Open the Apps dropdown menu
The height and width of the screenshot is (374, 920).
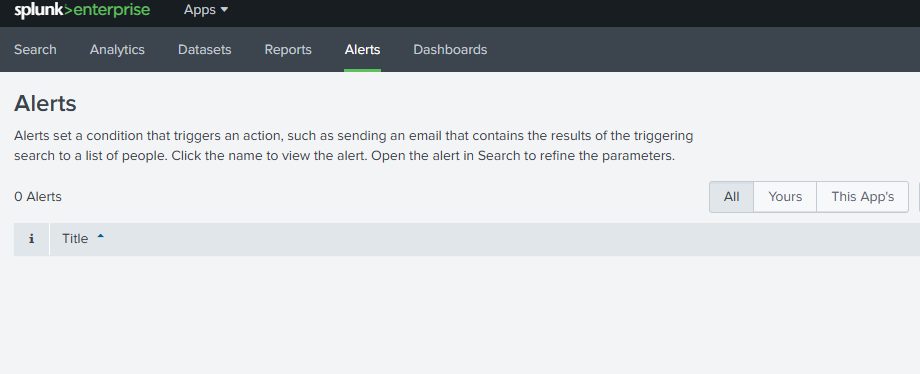(x=206, y=10)
